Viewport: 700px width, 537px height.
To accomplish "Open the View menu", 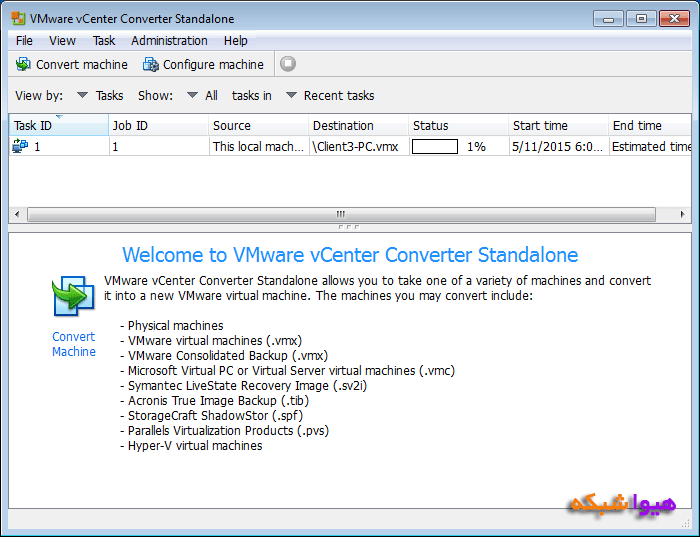I will pyautogui.click(x=62, y=41).
